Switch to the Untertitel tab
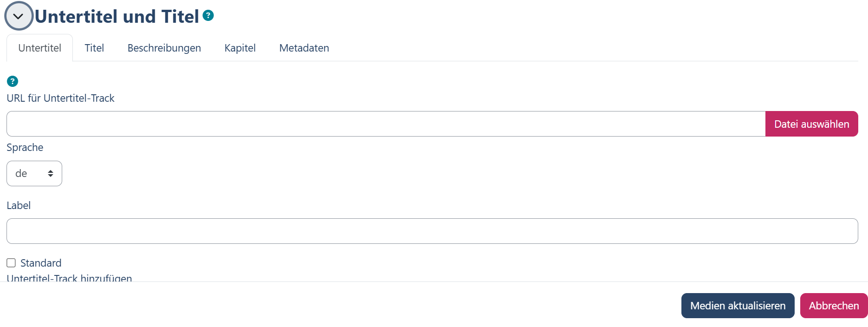This screenshot has width=868, height=327. click(39, 48)
